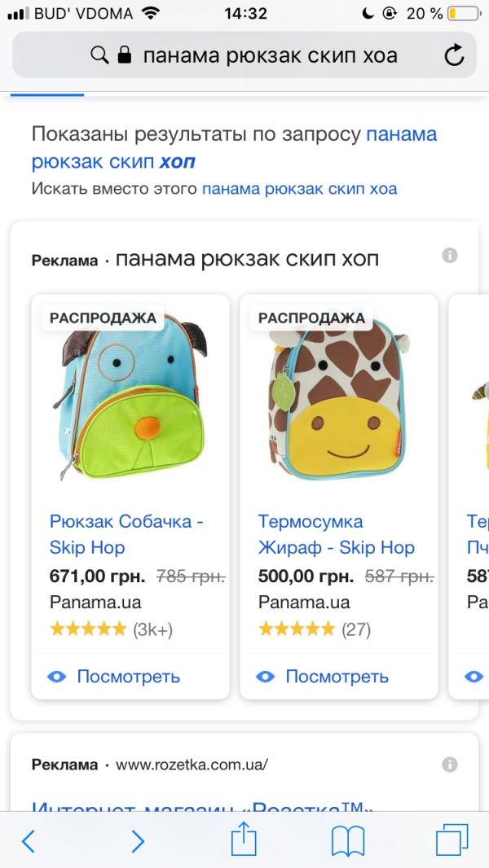Image resolution: width=489 pixels, height=868 pixels.
Task: Tap the reload page icon
Action: point(453,55)
